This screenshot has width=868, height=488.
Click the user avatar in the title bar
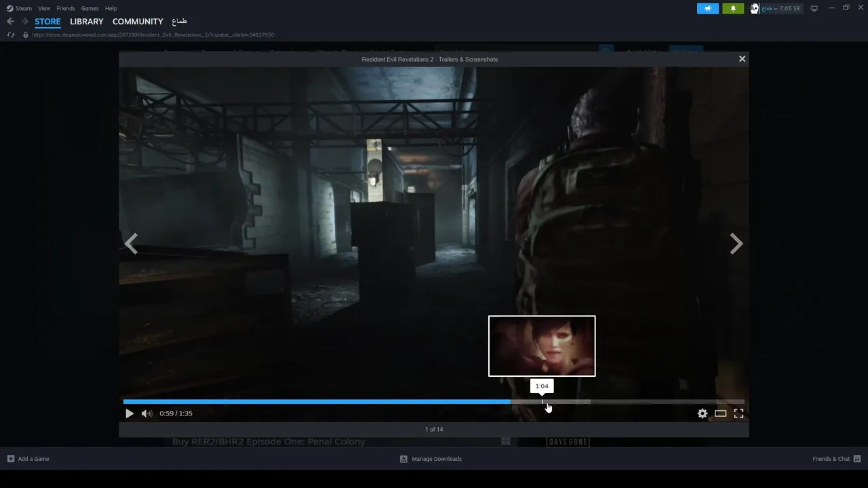[754, 8]
